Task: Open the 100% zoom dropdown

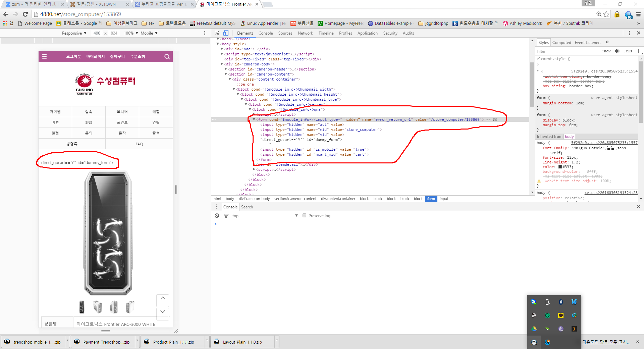Action: pos(131,33)
